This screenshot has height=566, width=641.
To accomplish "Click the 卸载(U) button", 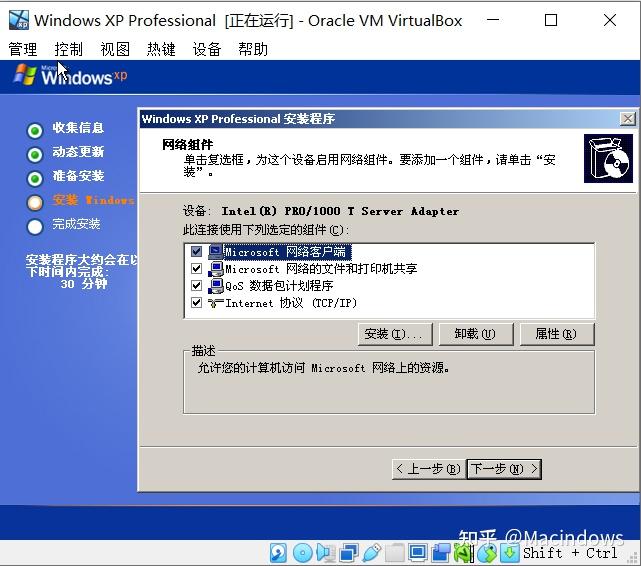I will click(x=476, y=334).
